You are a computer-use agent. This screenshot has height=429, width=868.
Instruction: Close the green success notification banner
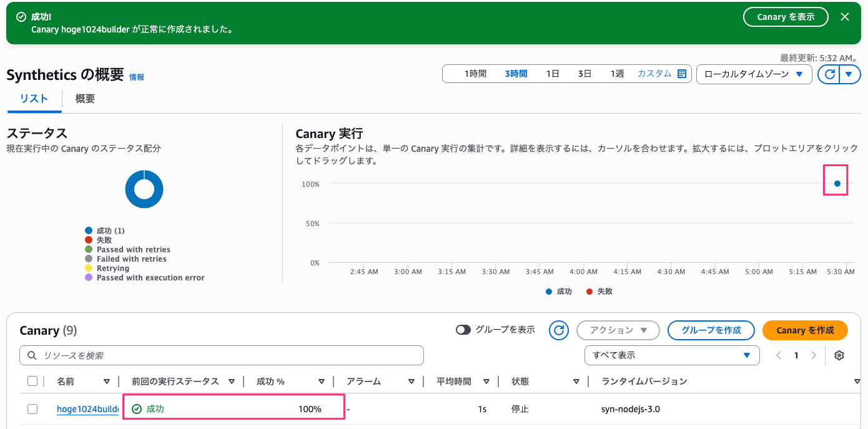point(845,17)
